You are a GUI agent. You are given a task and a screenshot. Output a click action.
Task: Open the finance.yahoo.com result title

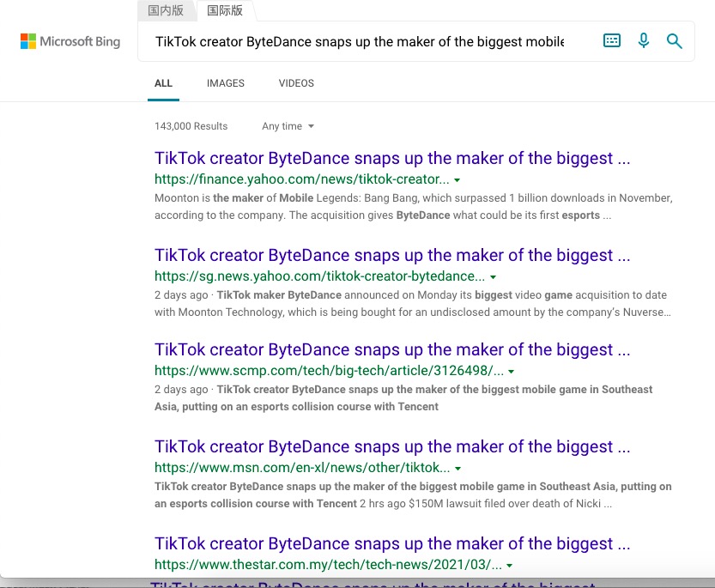tap(392, 158)
